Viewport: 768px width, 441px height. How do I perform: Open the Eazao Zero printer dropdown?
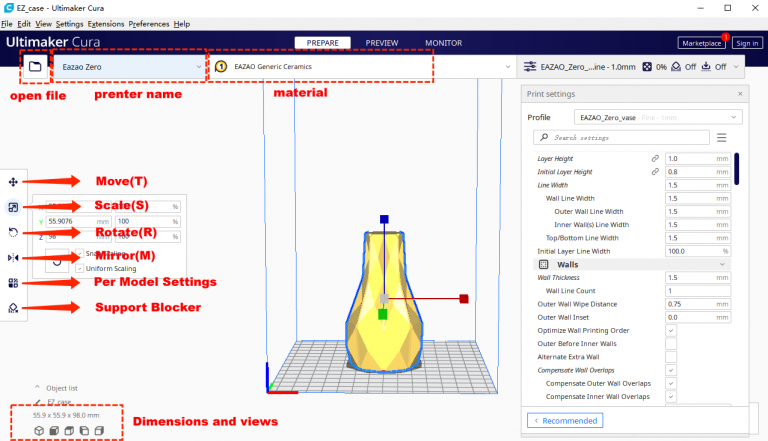pyautogui.click(x=129, y=67)
